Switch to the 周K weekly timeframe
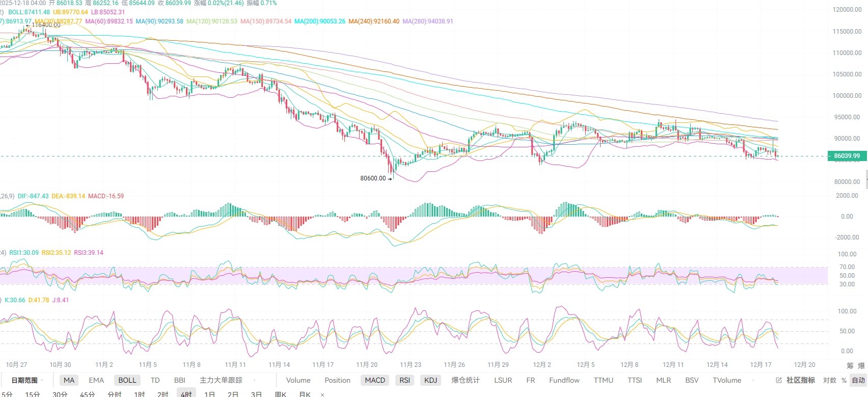868x397 pixels. click(x=280, y=394)
